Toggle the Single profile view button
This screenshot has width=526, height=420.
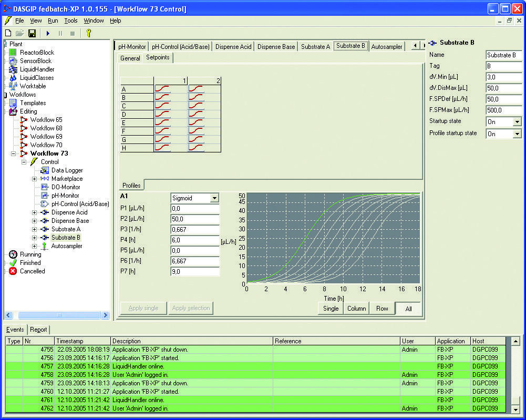click(331, 309)
